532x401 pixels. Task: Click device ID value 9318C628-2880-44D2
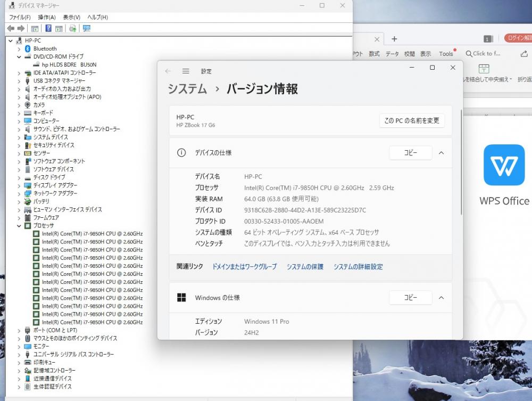tap(305, 210)
